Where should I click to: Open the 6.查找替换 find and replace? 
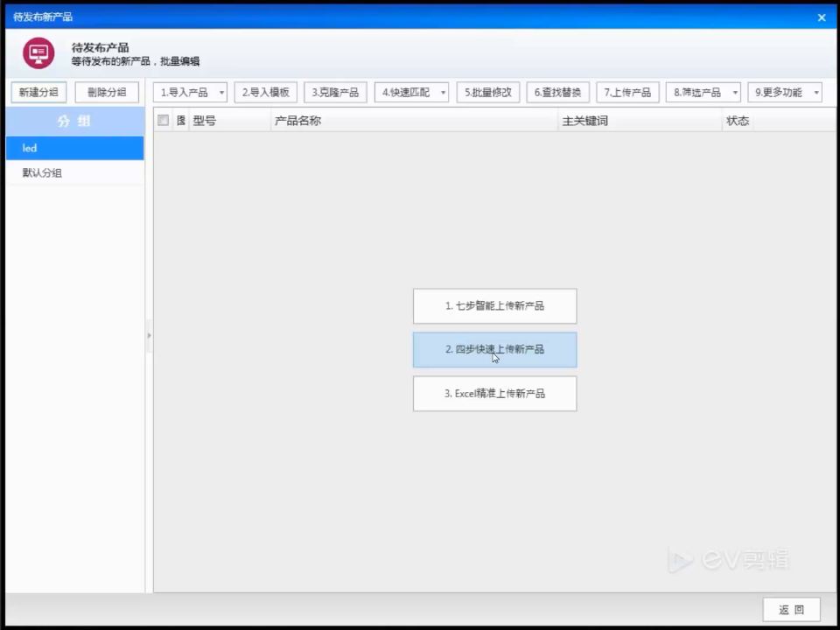[557, 92]
